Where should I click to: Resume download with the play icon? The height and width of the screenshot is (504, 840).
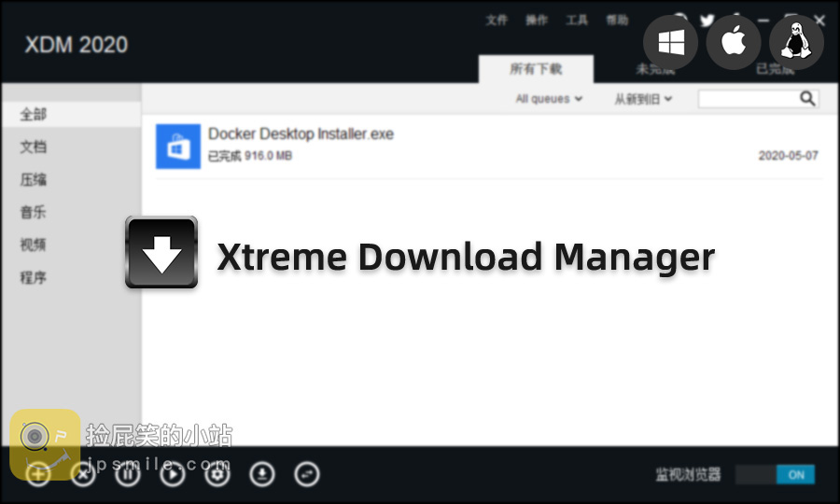pyautogui.click(x=173, y=474)
